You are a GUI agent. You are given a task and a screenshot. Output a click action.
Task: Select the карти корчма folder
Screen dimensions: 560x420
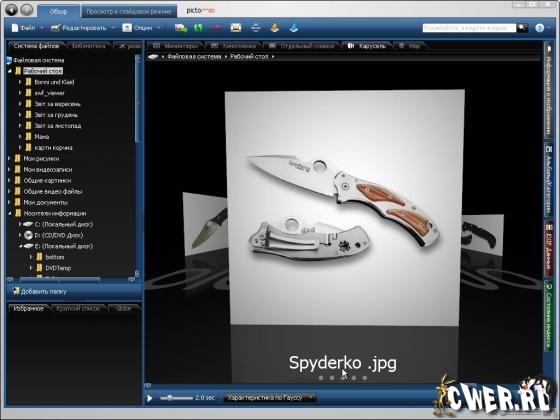(53, 148)
